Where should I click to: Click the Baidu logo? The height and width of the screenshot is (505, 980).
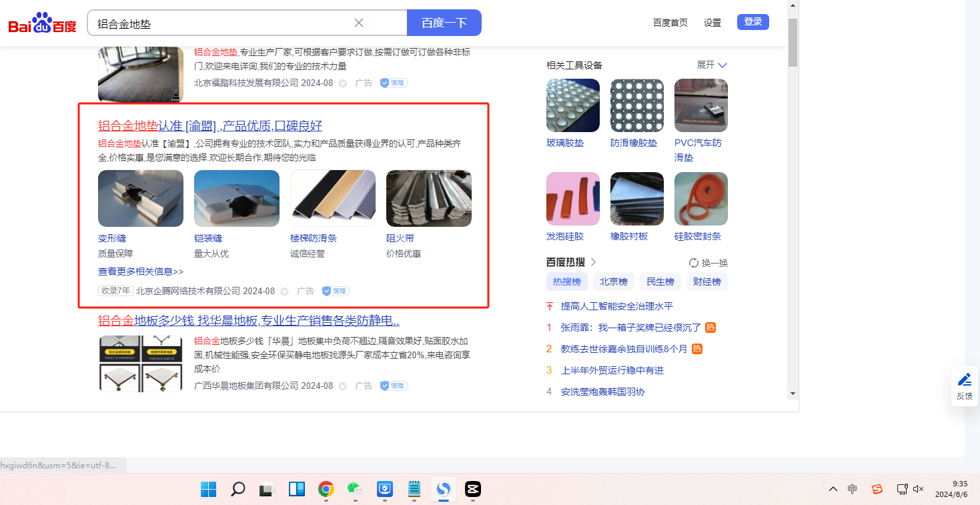(x=42, y=24)
